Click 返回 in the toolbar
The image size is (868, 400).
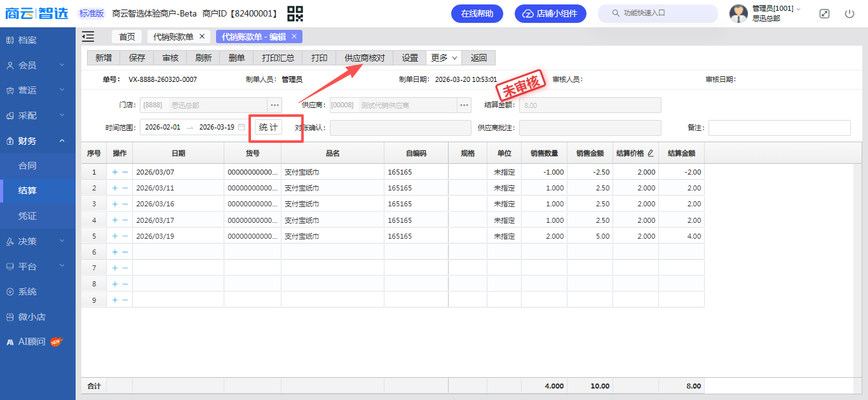click(x=478, y=58)
